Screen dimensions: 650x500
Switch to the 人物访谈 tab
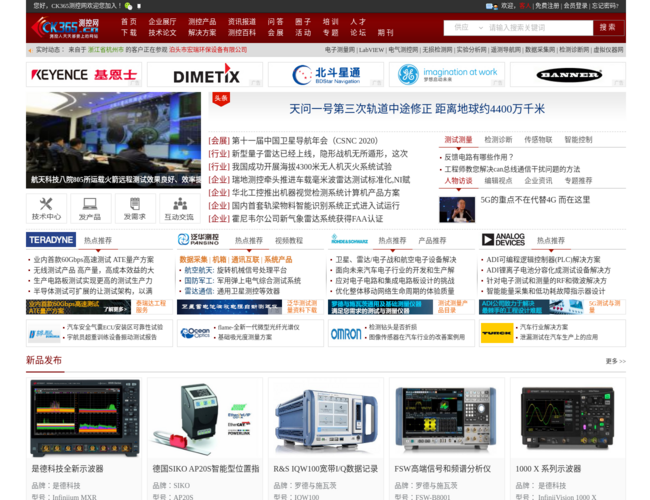click(x=458, y=181)
